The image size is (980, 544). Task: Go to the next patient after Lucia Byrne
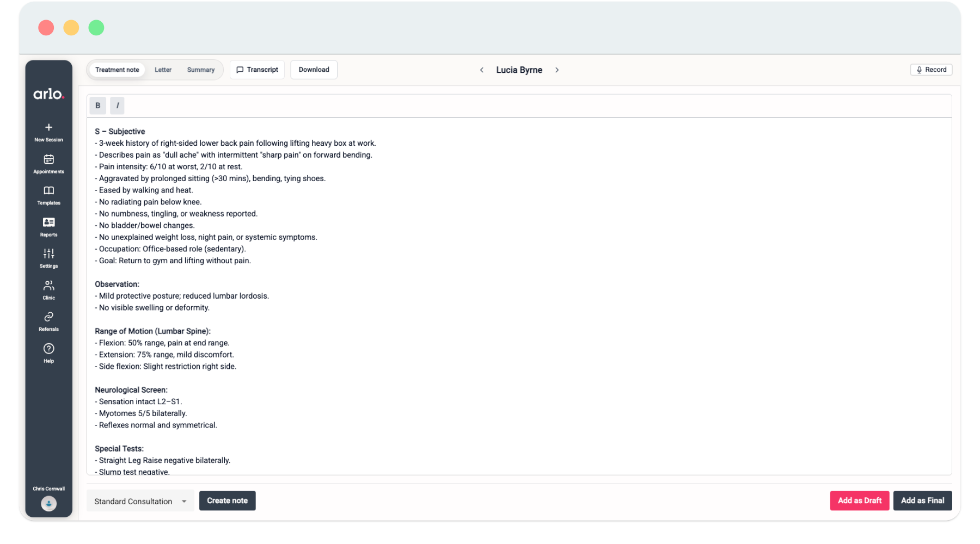557,70
